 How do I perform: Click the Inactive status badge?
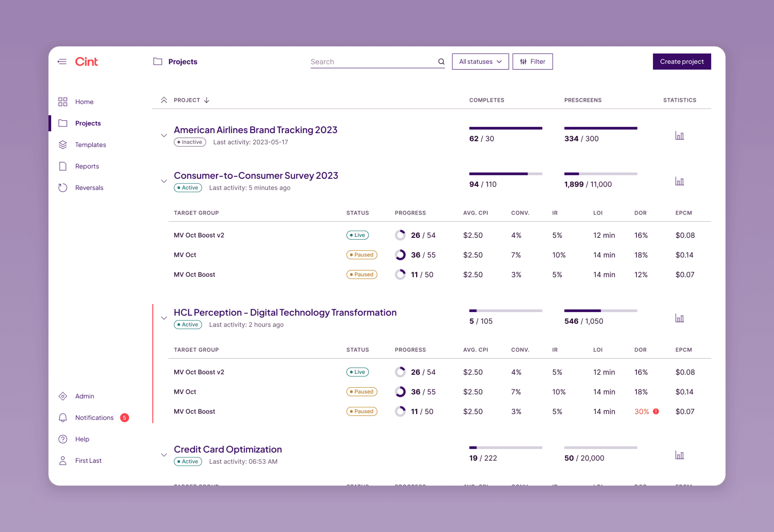point(190,142)
